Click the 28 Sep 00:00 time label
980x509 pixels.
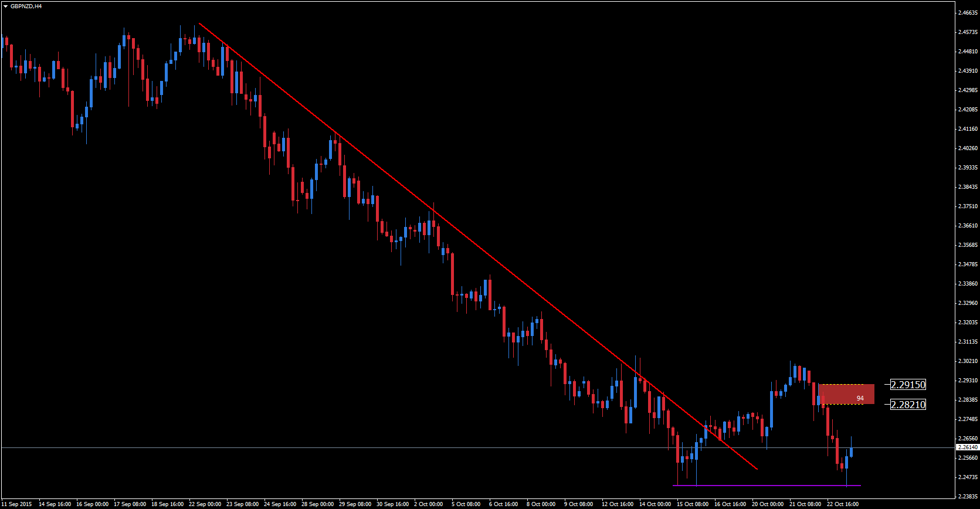(x=317, y=504)
